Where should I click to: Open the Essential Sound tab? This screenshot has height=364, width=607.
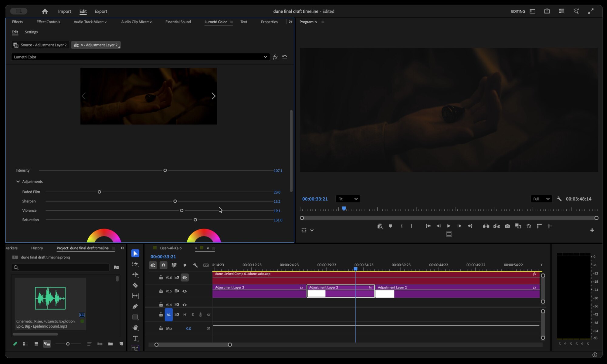click(178, 22)
